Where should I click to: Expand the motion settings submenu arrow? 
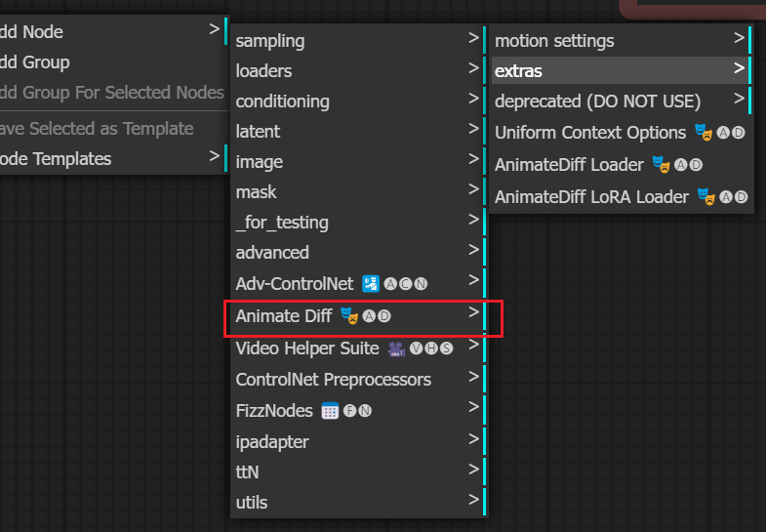pyautogui.click(x=740, y=39)
